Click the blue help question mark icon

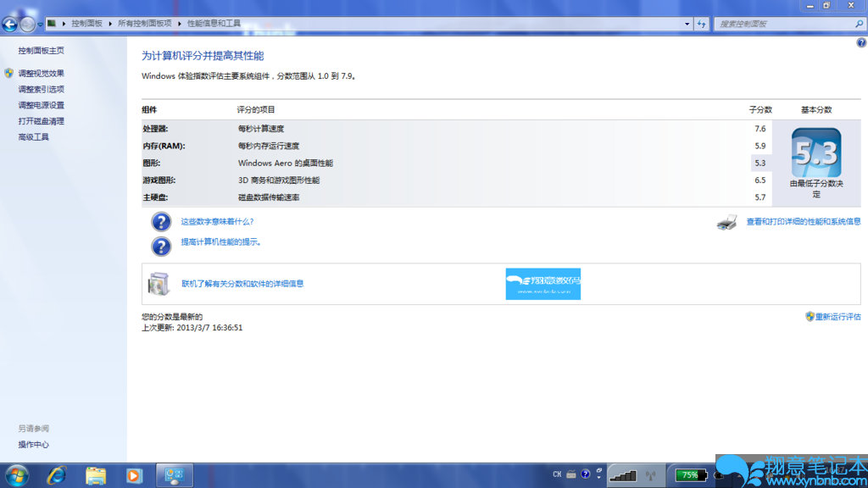[861, 42]
